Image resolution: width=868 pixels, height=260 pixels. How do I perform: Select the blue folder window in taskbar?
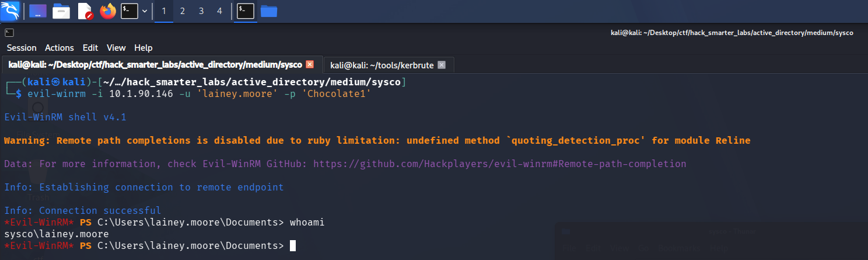(x=269, y=11)
